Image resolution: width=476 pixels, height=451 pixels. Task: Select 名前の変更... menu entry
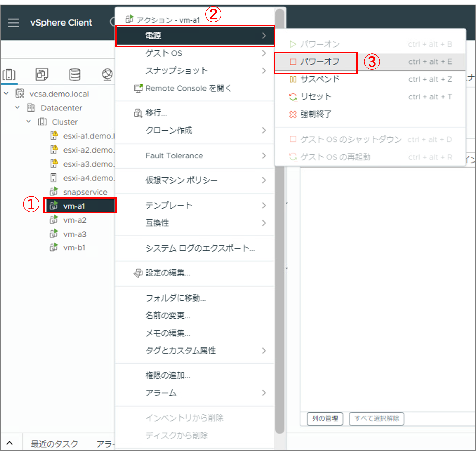pos(195,316)
